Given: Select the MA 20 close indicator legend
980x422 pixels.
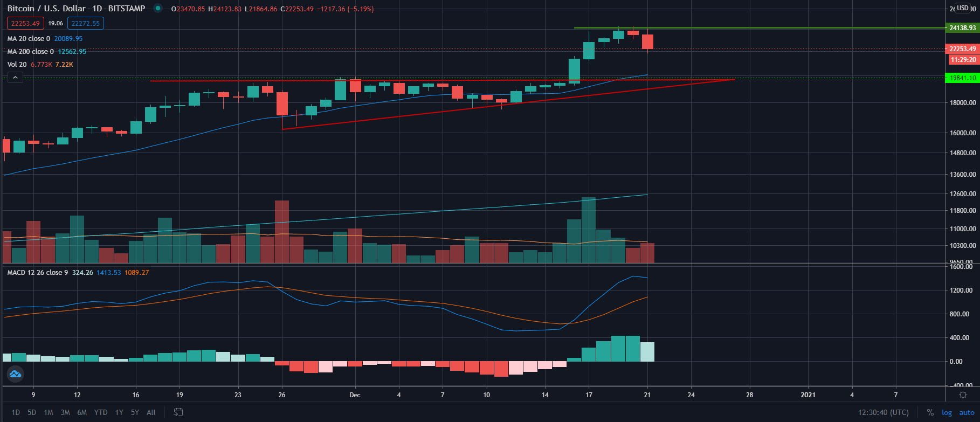Looking at the screenshot, I should [x=29, y=39].
